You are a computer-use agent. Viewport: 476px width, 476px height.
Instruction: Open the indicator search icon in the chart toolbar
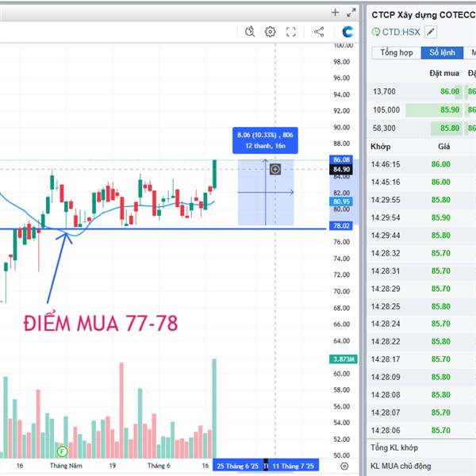click(x=250, y=32)
